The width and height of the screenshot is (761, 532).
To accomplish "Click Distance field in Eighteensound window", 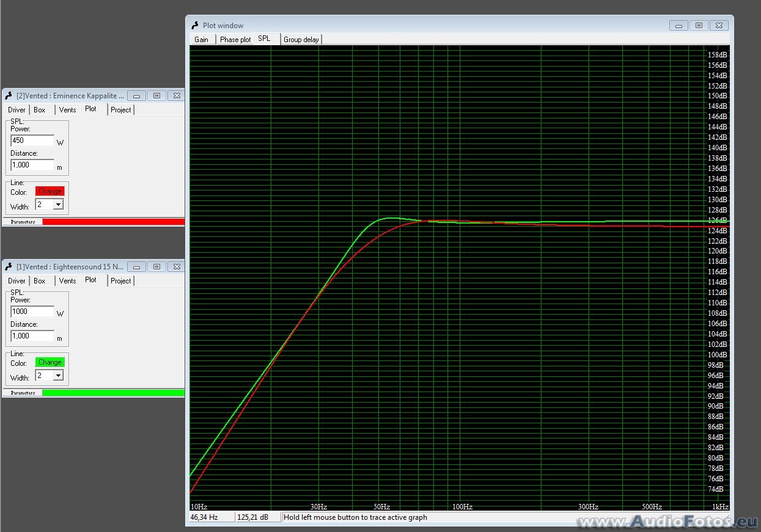I will [32, 336].
